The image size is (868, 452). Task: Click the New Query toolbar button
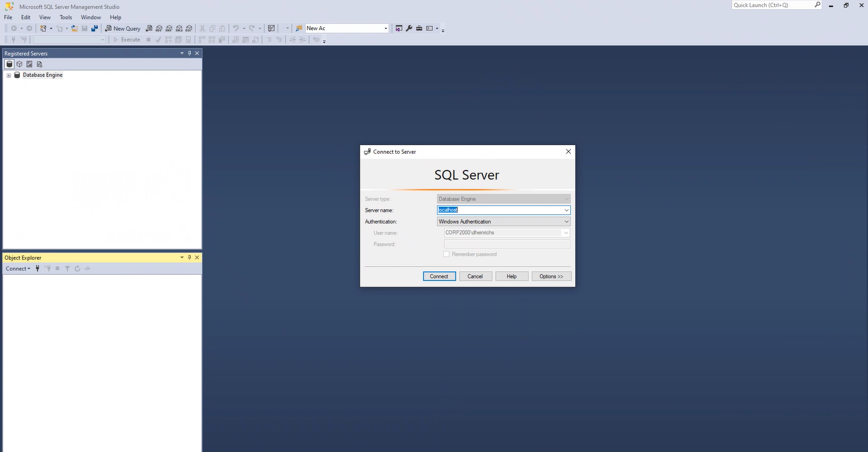coord(123,28)
